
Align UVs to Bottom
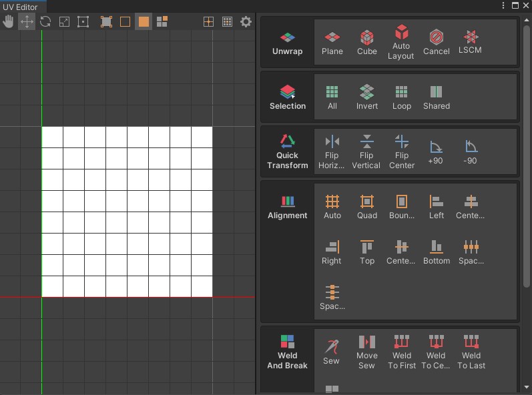(437, 252)
